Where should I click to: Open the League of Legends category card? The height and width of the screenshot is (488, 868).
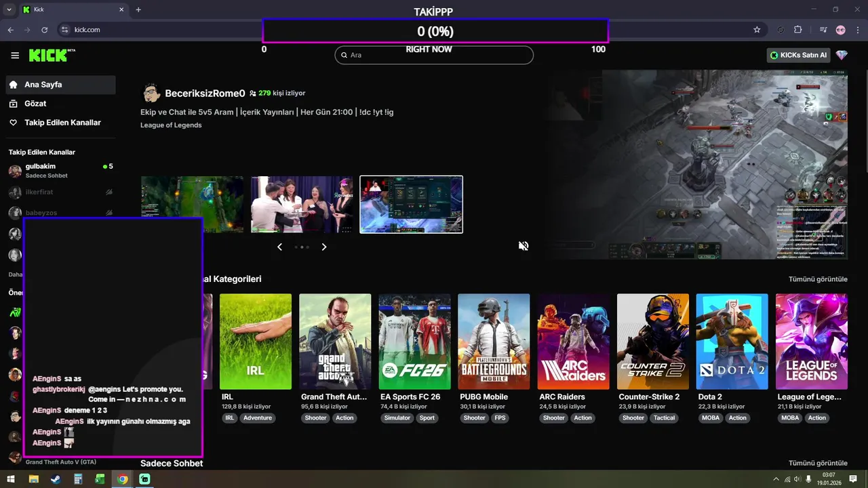[x=811, y=342]
